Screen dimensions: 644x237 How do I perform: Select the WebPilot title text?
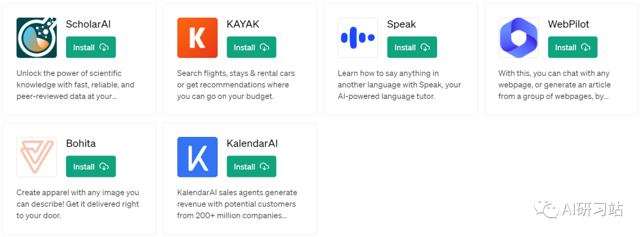coord(568,24)
